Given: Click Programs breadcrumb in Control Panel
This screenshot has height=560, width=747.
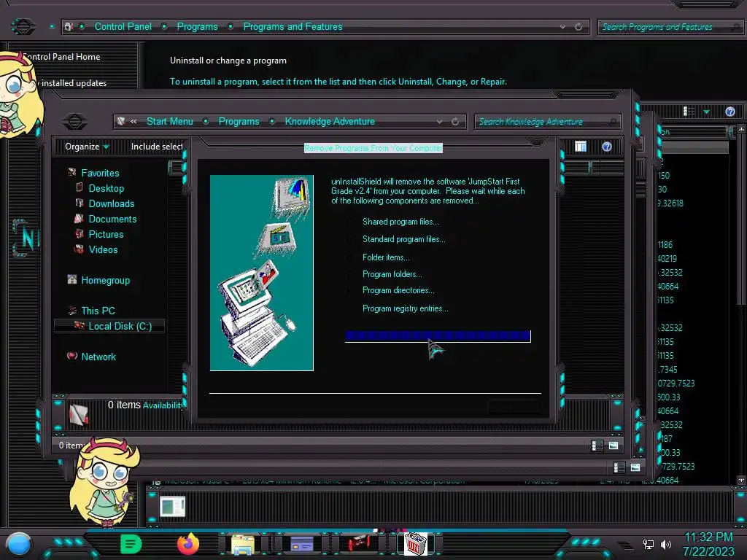Looking at the screenshot, I should coord(197,27).
